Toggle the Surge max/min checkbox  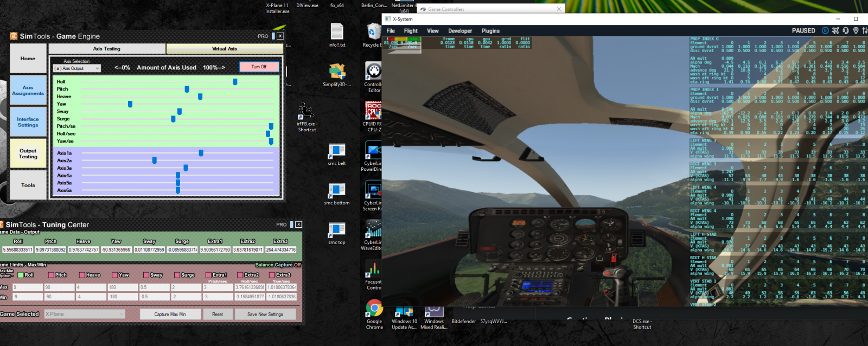tap(177, 275)
